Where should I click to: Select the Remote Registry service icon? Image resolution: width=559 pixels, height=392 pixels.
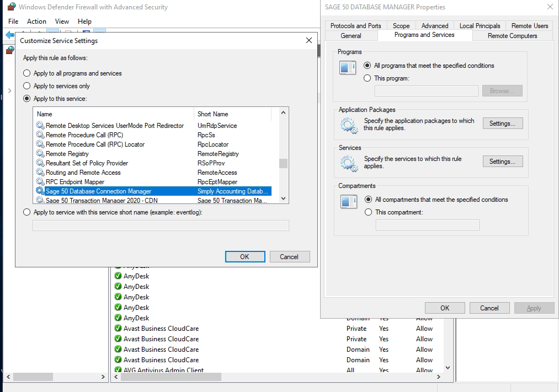(x=40, y=153)
